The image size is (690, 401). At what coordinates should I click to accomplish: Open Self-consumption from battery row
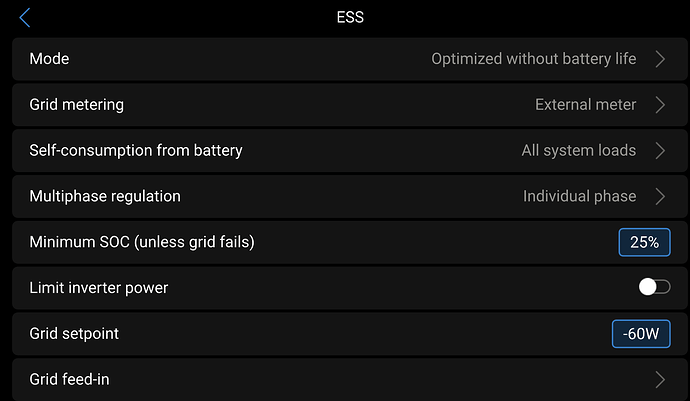[x=136, y=151]
